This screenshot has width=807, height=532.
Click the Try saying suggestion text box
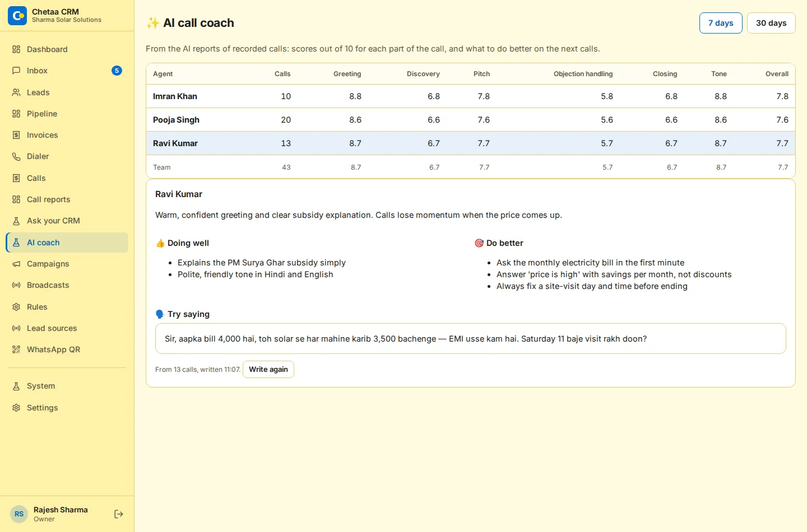click(471, 339)
